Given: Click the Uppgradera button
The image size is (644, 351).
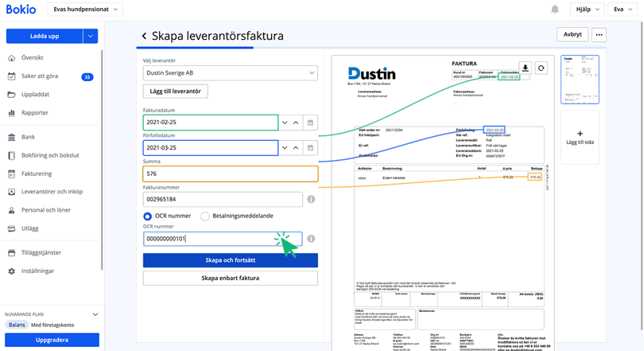Looking at the screenshot, I should pyautogui.click(x=52, y=340).
